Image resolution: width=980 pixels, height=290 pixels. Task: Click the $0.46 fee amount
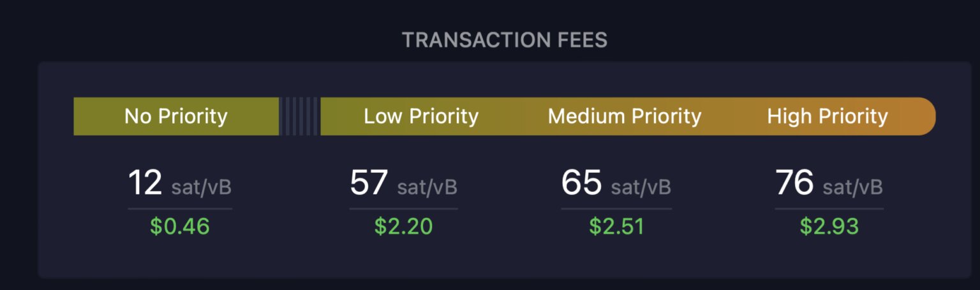(x=180, y=227)
